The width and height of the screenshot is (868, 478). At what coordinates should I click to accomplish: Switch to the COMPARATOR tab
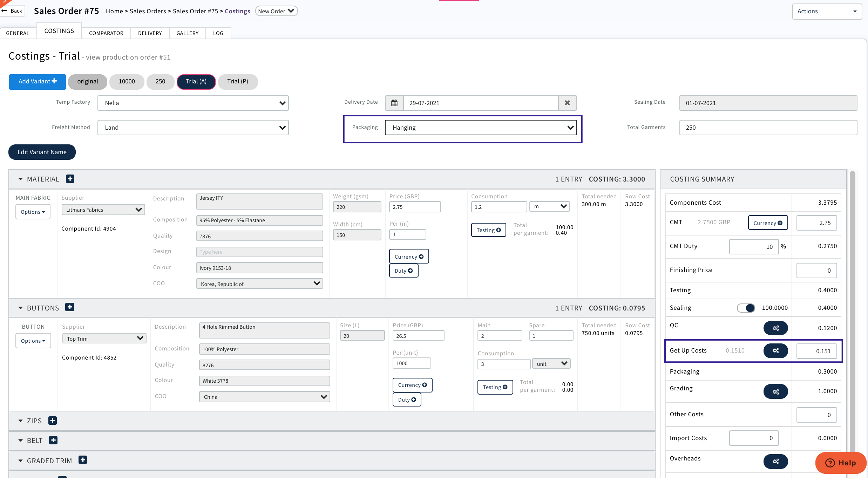(106, 33)
